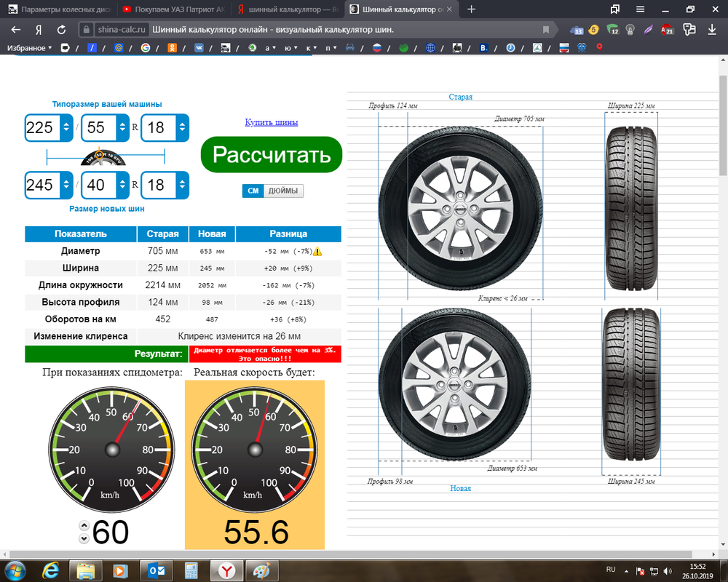Follow the Купить шины link
The width and height of the screenshot is (728, 582).
click(272, 122)
